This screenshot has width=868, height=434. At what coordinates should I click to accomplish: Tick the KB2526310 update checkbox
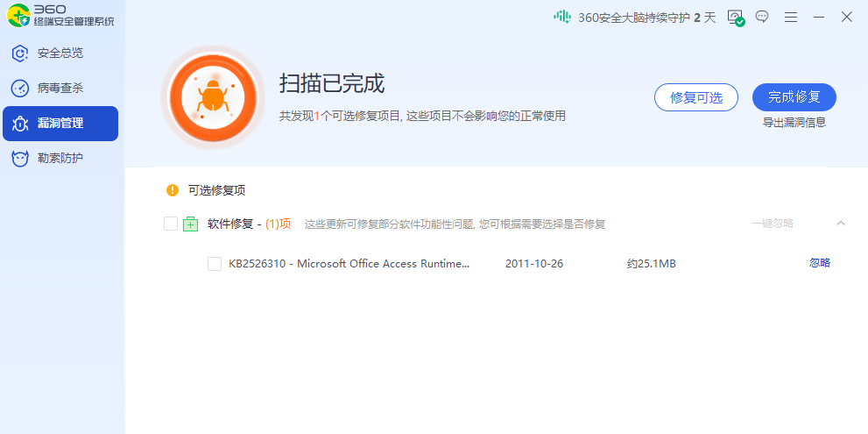coord(215,264)
